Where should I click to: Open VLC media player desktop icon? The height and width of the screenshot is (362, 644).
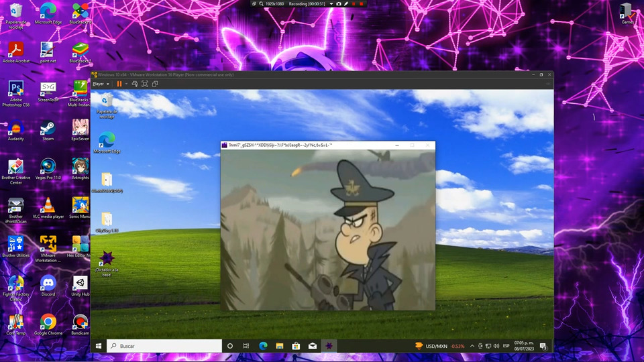(48, 208)
